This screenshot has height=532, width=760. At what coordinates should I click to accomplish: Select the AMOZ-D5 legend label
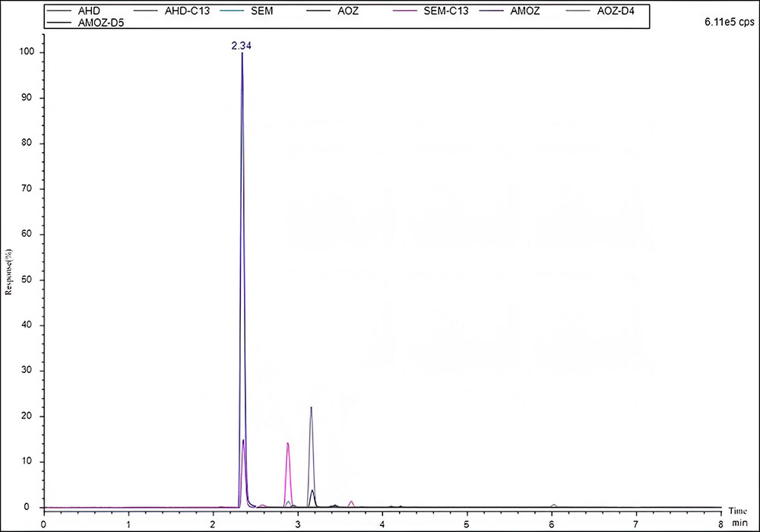click(x=101, y=23)
